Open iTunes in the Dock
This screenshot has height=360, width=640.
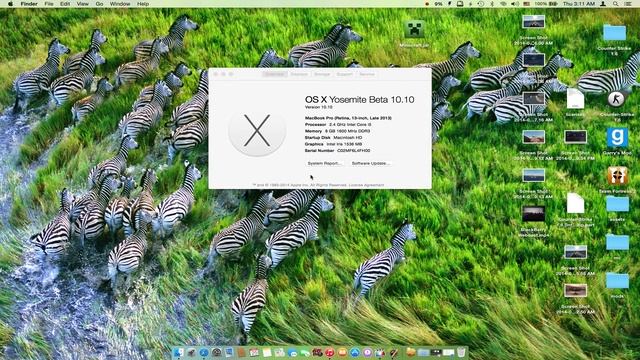pos(329,352)
